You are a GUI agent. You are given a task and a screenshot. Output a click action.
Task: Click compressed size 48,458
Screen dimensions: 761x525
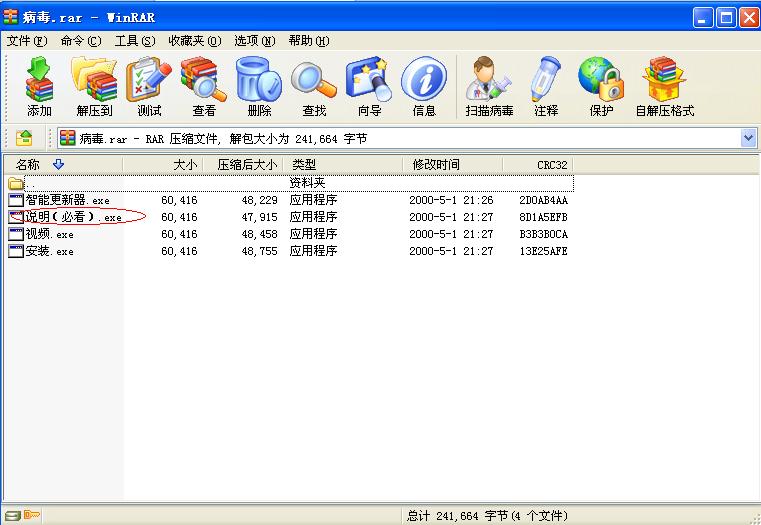(260, 234)
